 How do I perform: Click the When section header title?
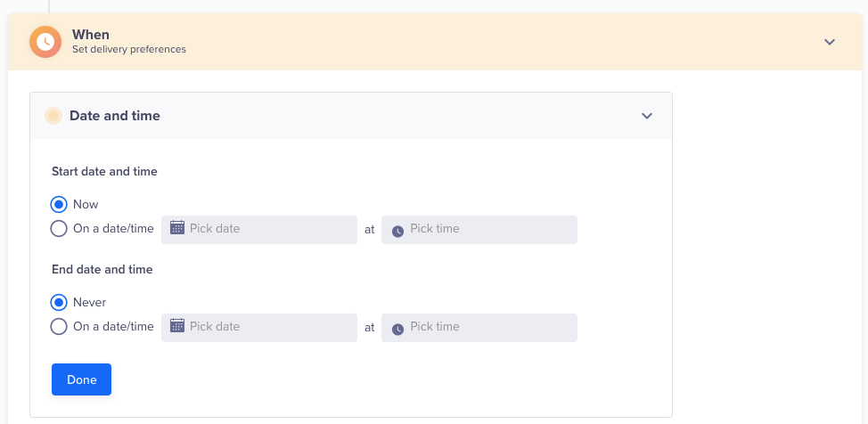point(91,35)
